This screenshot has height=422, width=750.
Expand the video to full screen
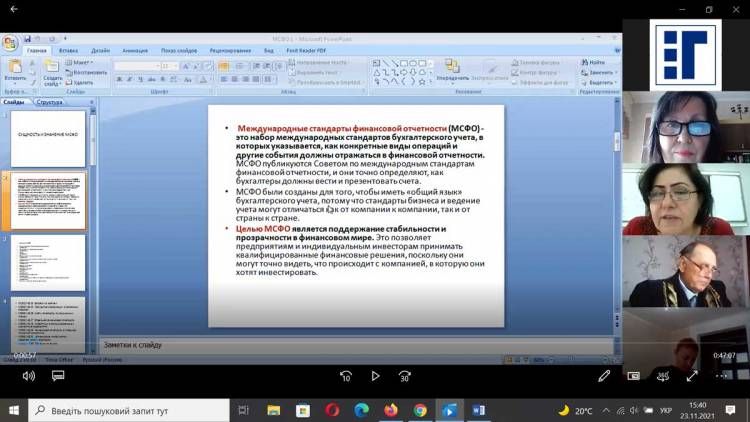pos(692,376)
